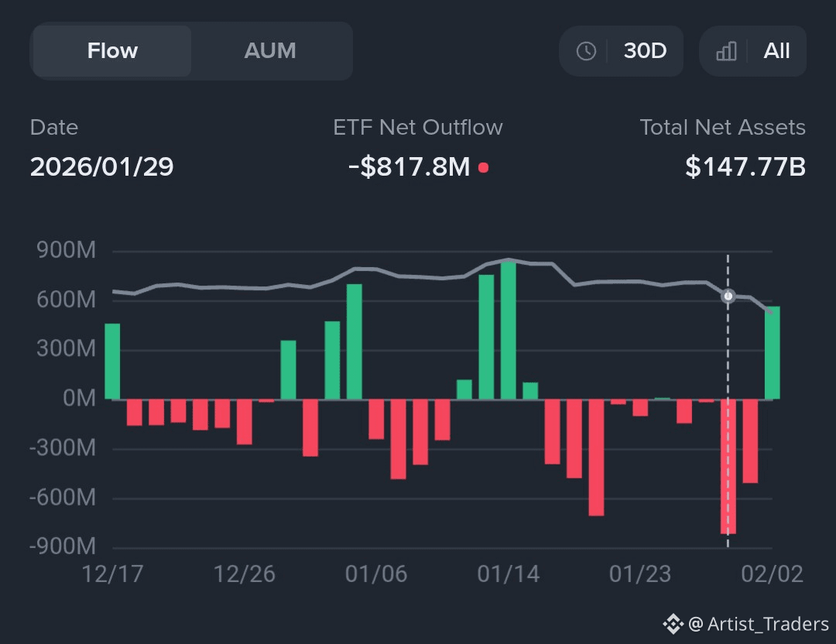The image size is (836, 644).
Task: Open the All ETF filter dropdown
Action: click(x=752, y=51)
